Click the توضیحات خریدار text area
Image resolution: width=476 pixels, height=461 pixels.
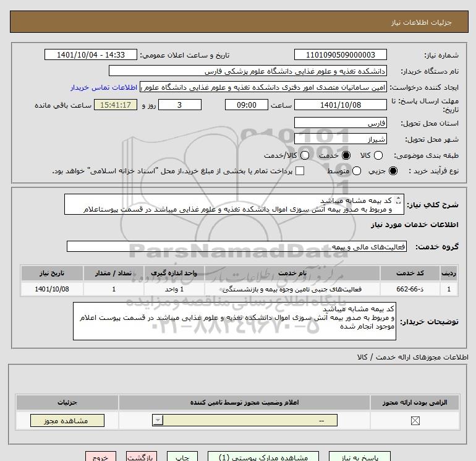234,321
